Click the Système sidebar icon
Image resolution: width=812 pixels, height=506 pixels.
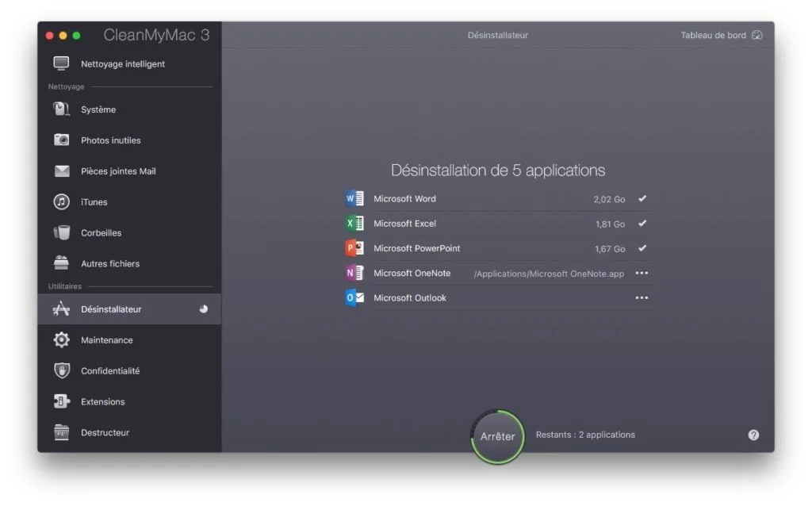click(x=61, y=109)
